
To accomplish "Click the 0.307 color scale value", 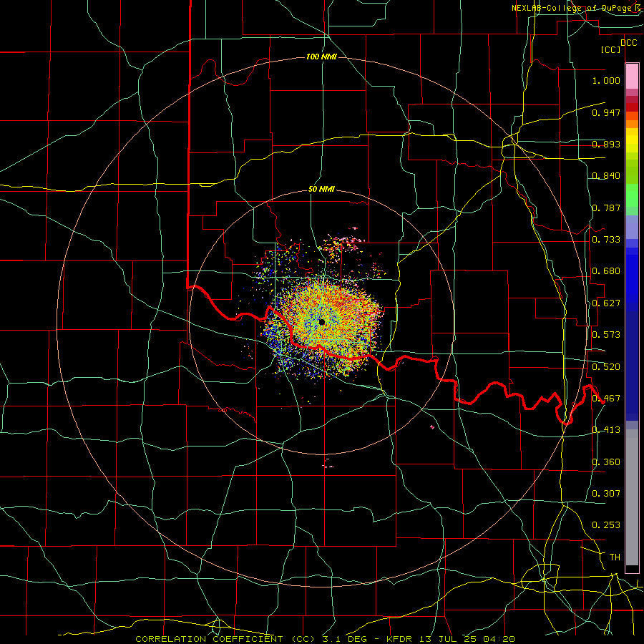I will pos(606,493).
